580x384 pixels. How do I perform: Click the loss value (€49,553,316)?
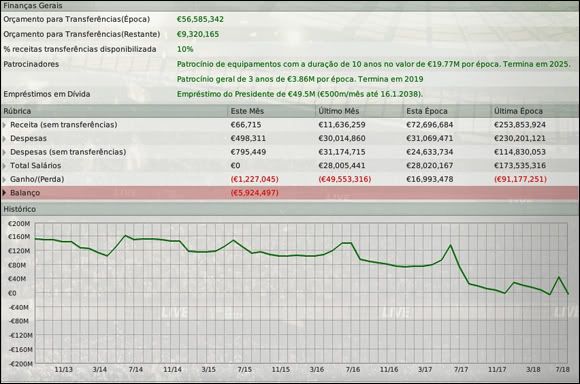[x=344, y=179]
